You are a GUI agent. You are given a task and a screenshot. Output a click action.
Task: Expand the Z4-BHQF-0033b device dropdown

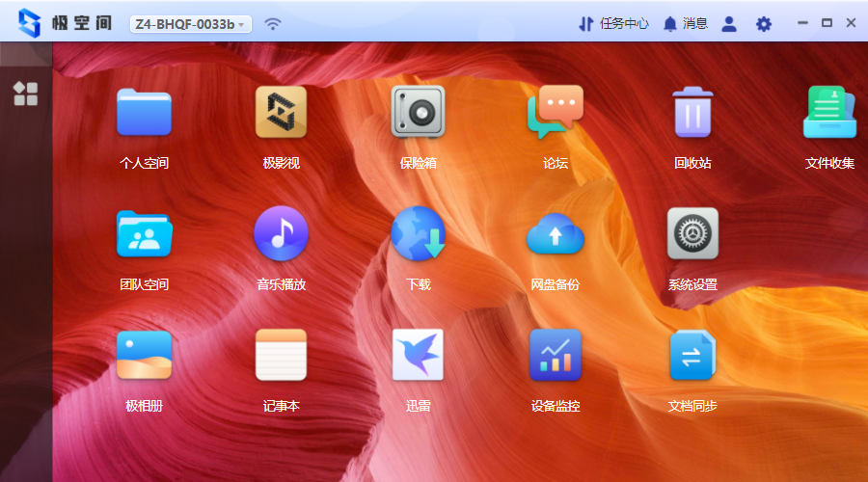(190, 24)
